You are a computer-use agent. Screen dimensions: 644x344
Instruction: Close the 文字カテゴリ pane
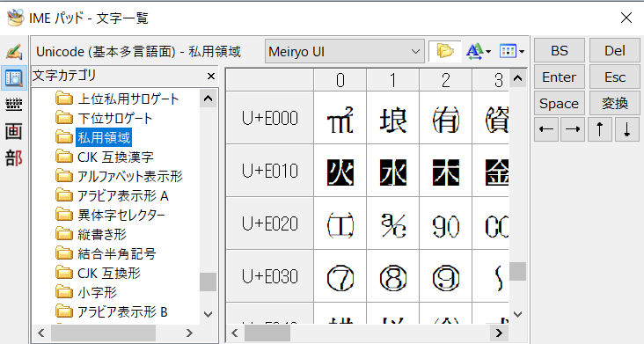(x=211, y=76)
